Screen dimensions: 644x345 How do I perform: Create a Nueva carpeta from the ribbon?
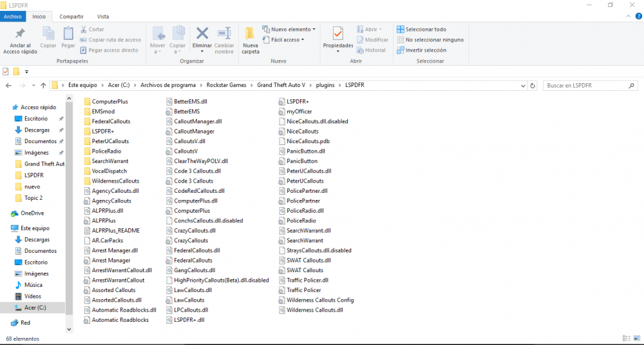pos(250,40)
